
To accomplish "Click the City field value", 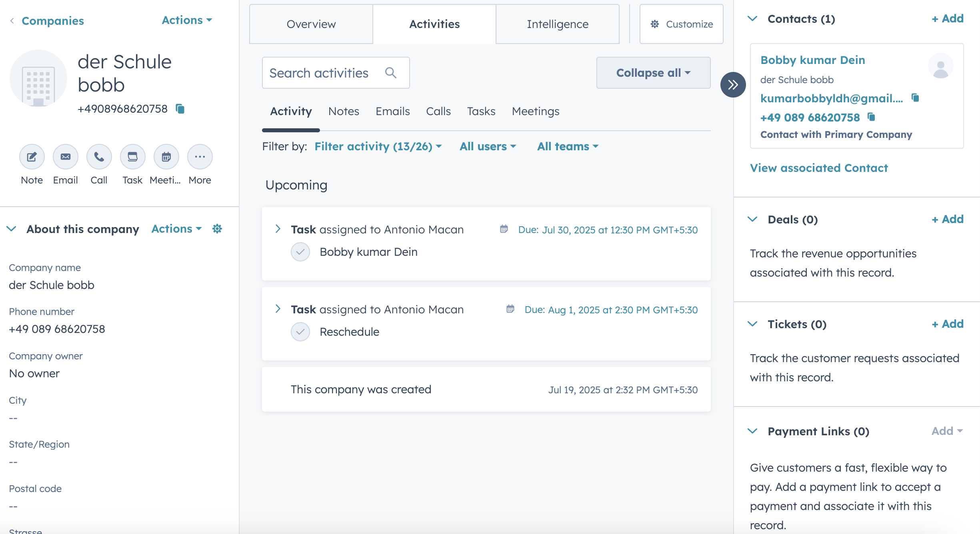I will pos(13,418).
